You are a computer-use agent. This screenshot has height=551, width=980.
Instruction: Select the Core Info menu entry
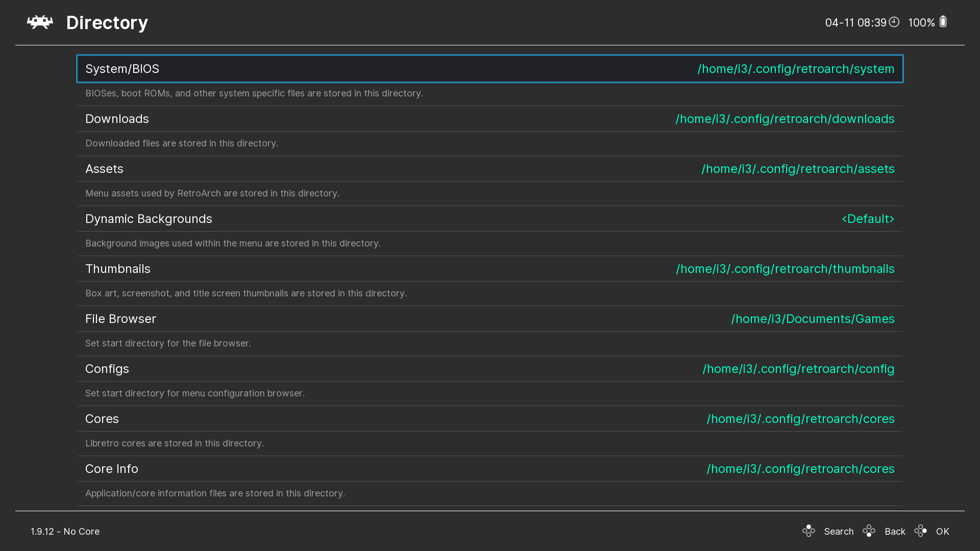click(490, 468)
